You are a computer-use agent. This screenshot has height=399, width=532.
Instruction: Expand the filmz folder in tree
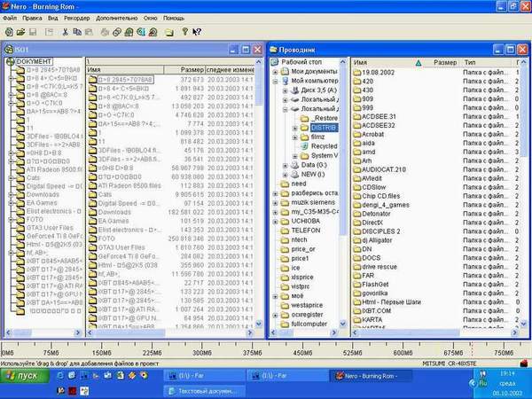294,137
